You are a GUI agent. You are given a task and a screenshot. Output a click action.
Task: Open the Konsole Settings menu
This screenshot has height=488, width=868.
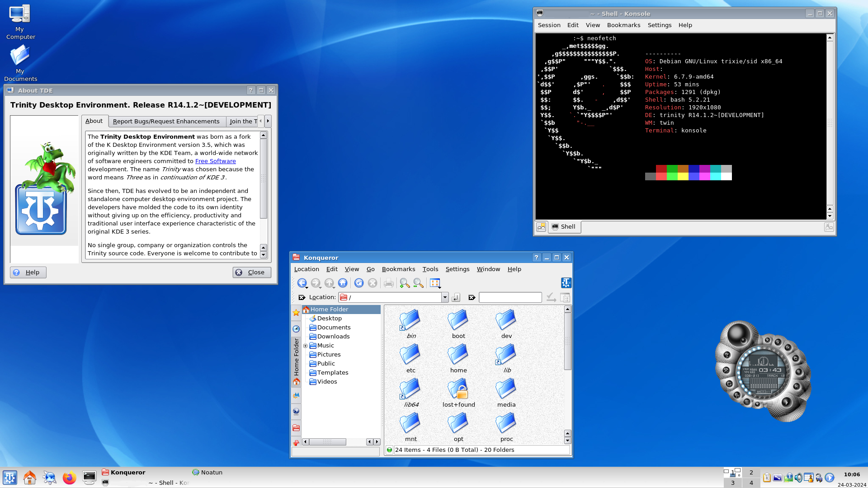659,25
